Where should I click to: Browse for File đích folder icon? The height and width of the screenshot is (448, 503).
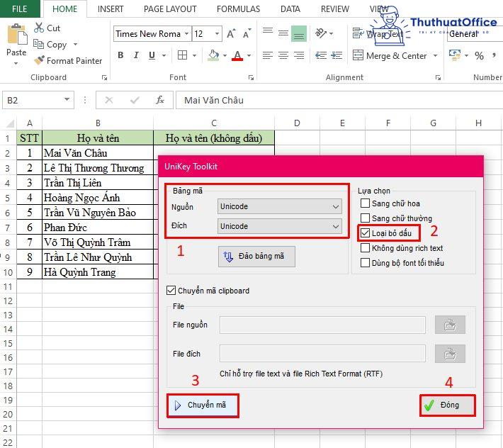tap(450, 354)
